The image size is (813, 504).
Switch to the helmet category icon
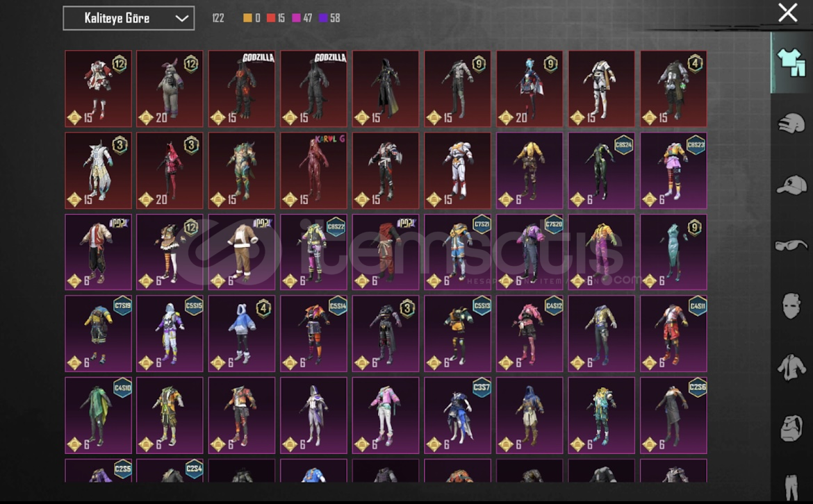[791, 124]
